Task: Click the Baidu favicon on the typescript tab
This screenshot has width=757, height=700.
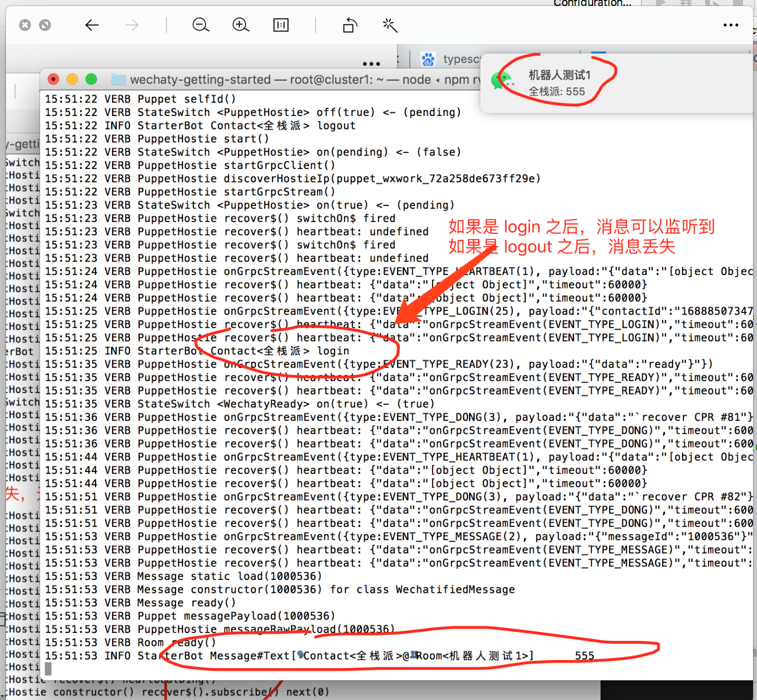Action: 428,58
